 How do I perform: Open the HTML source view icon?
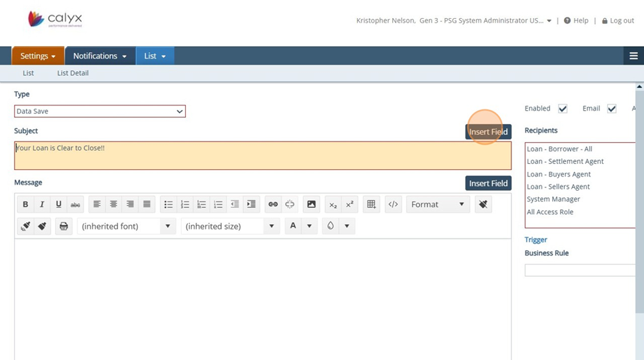393,205
